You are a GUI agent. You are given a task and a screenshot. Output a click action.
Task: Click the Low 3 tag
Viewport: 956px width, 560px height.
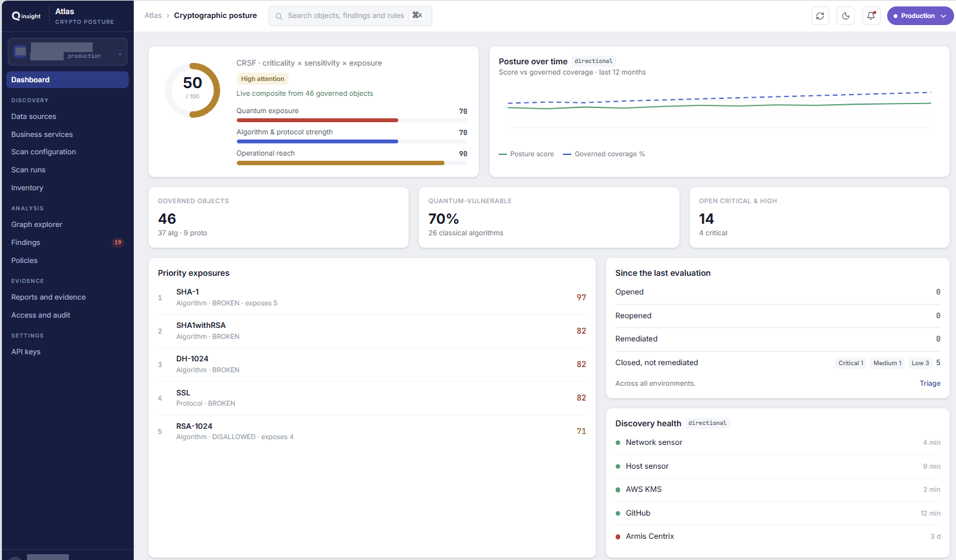click(x=920, y=363)
